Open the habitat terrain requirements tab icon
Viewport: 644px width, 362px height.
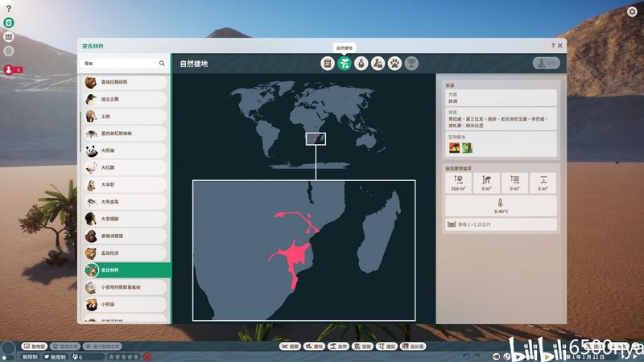pos(378,64)
